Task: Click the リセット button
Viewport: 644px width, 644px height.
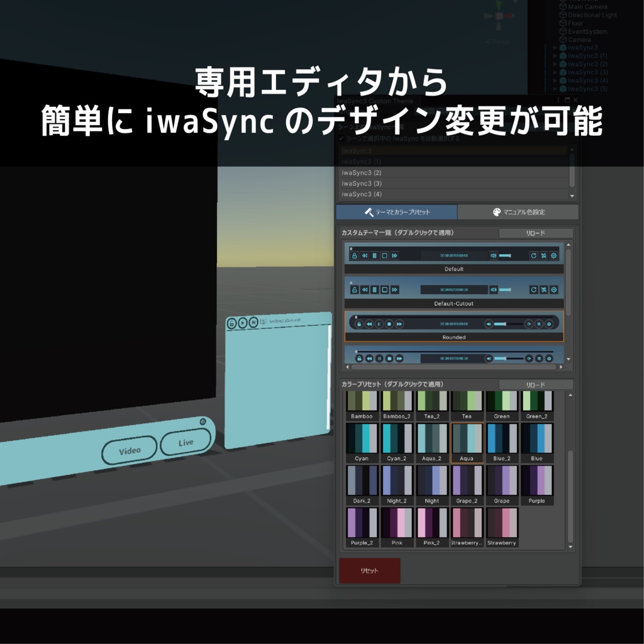Action: (370, 570)
